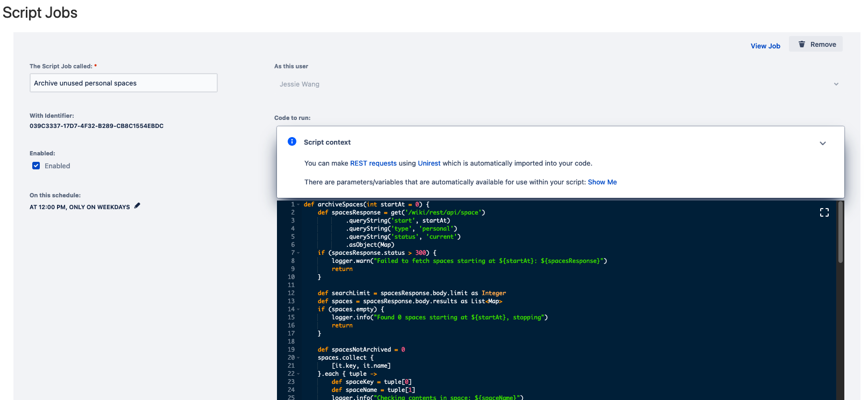Screen dimensions: 868x400
Task: Toggle the Enabled checkbox
Action: tap(36, 166)
